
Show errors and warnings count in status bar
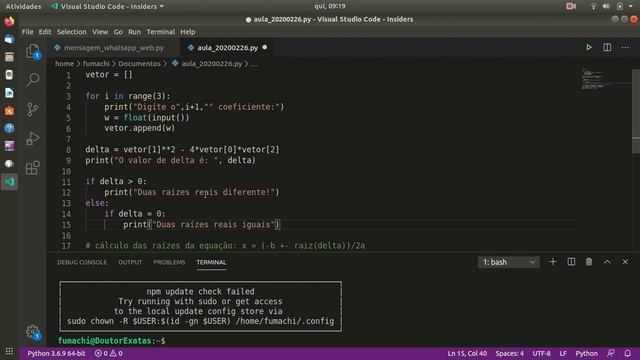(109, 353)
